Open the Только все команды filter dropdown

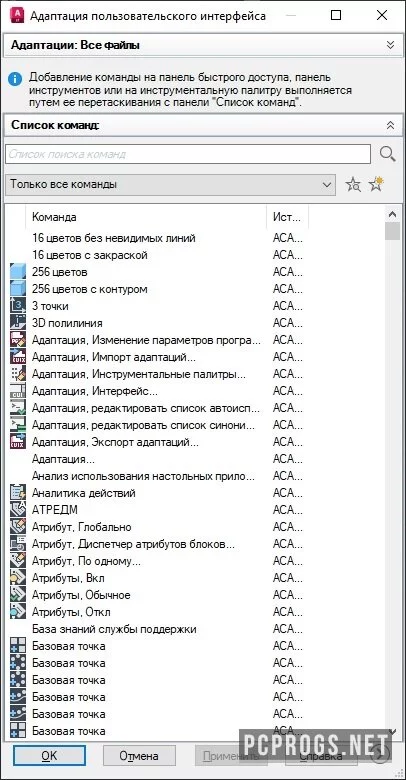tap(171, 185)
